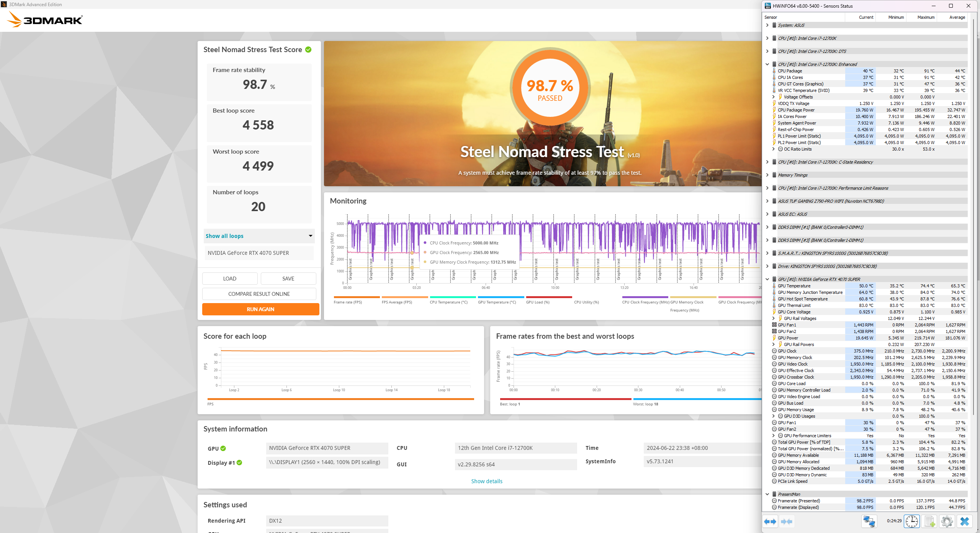This screenshot has height=533, width=980.
Task: Click the icon of the Framerate (Presented) row
Action: coord(774,500)
